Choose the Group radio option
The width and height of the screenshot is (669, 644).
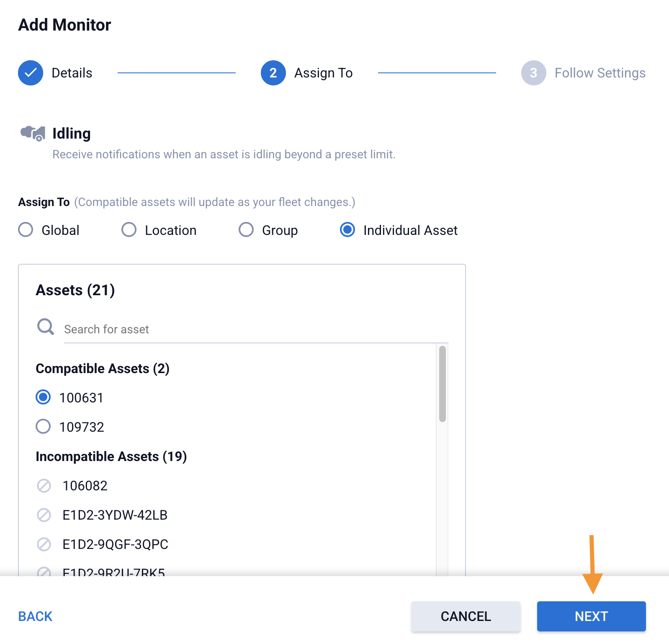point(246,230)
